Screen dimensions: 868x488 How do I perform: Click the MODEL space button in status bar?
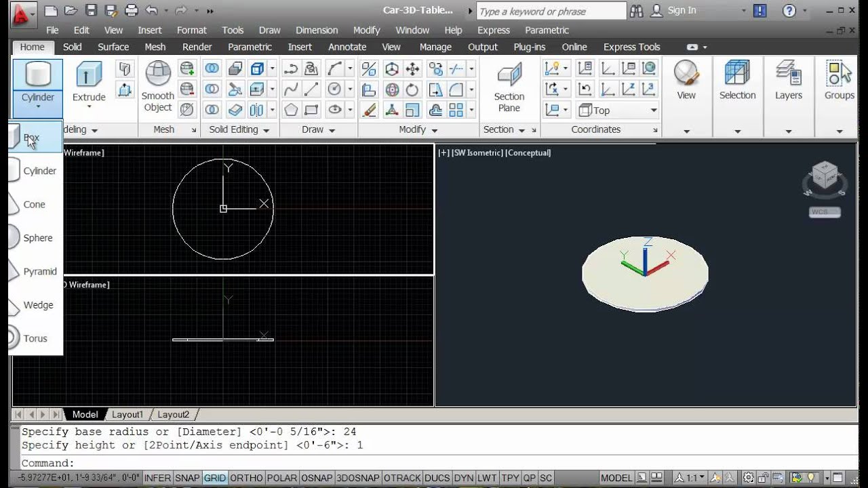point(616,478)
